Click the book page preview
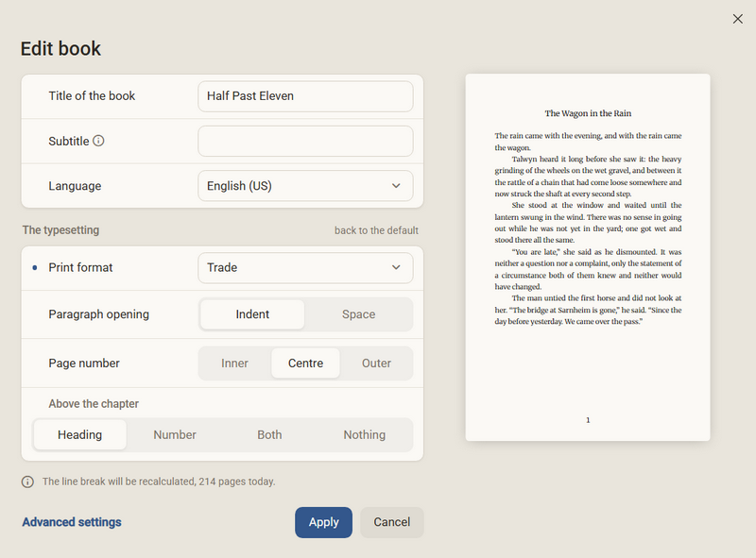 tap(588, 258)
